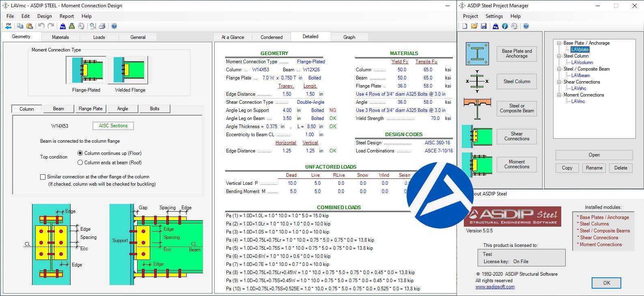This screenshot has width=644, height=296.
Task: Switch to the Graph tab
Action: (349, 37)
